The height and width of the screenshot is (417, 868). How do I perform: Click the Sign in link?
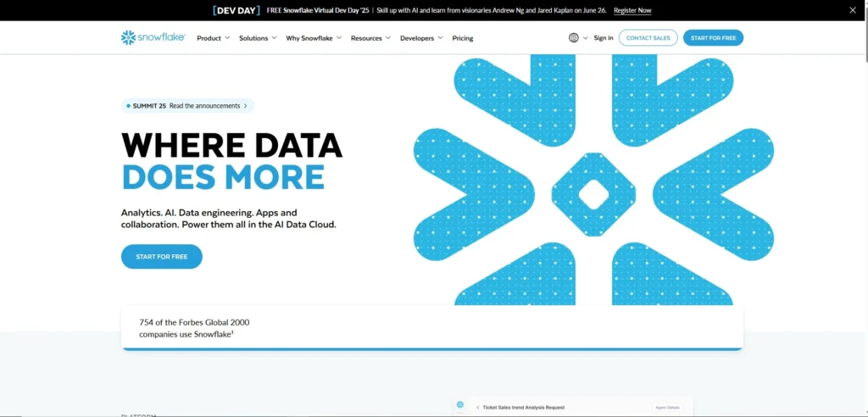pyautogui.click(x=604, y=37)
